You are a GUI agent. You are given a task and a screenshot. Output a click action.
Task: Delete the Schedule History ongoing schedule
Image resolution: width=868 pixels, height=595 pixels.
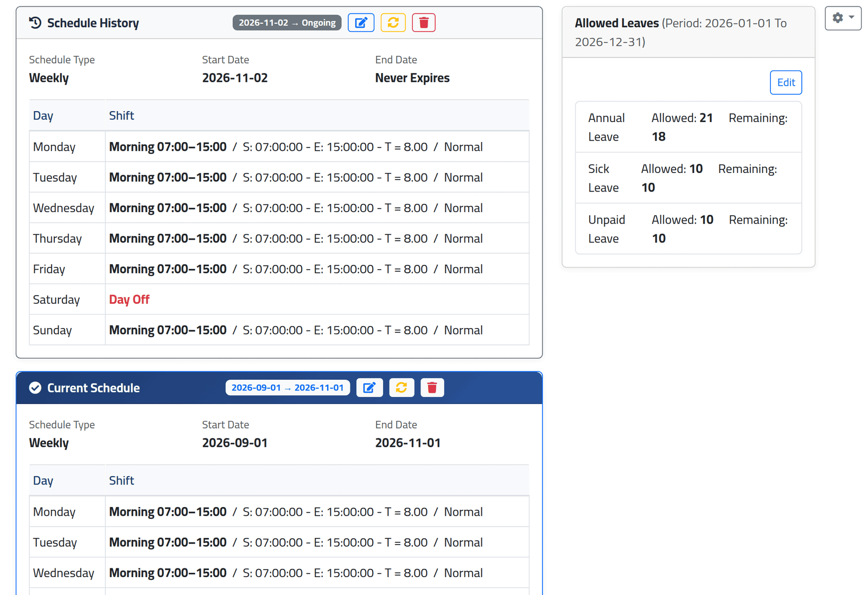click(x=424, y=23)
